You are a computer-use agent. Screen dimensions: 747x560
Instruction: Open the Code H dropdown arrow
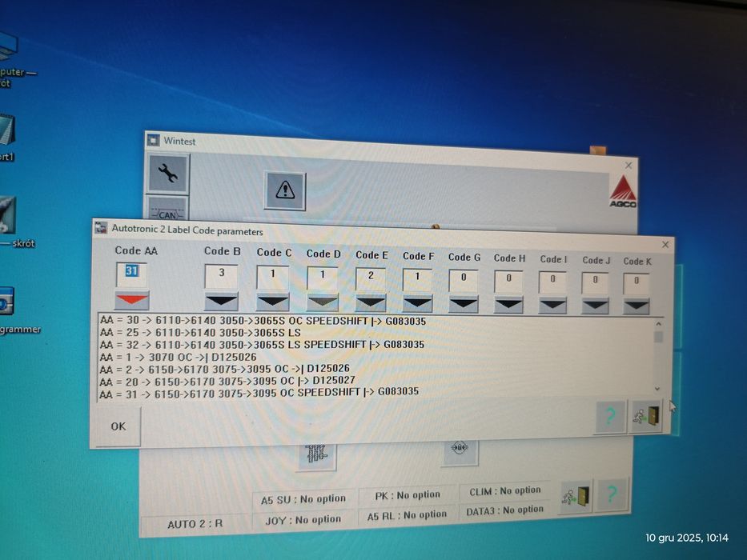508,305
